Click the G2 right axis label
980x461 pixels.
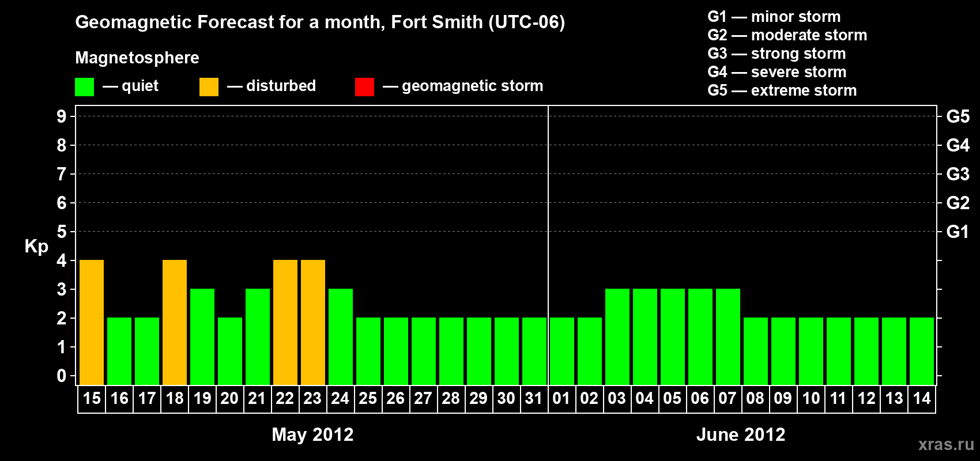click(x=958, y=203)
